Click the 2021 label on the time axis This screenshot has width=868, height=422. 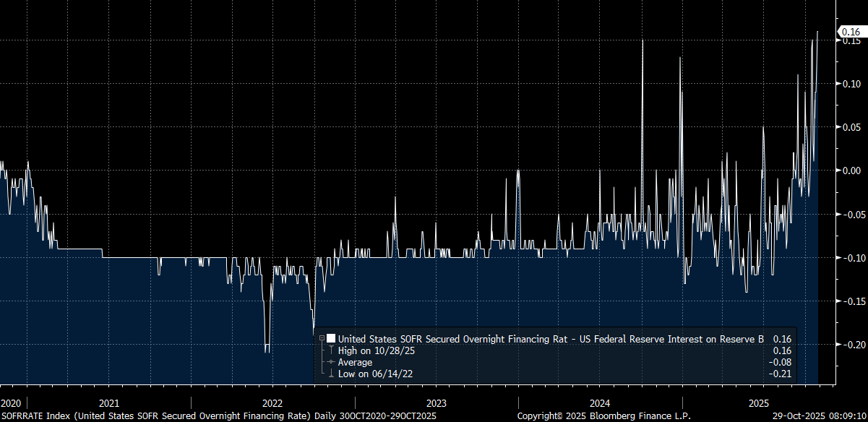click(108, 403)
